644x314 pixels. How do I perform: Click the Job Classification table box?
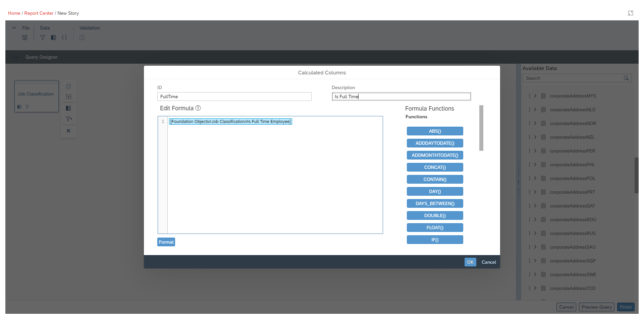click(37, 96)
